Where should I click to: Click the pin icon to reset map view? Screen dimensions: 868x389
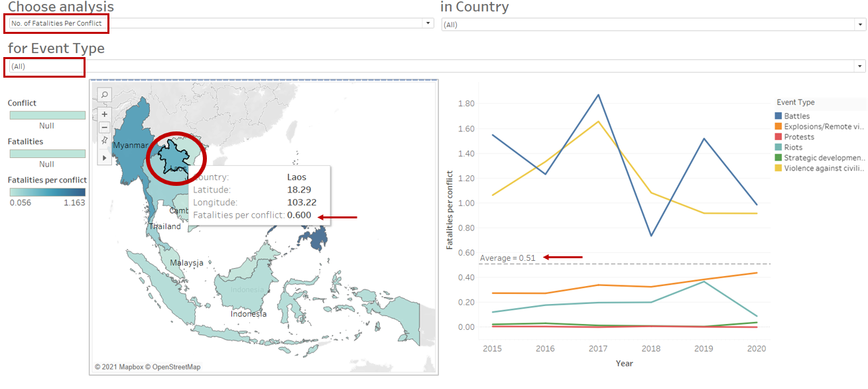(x=105, y=141)
